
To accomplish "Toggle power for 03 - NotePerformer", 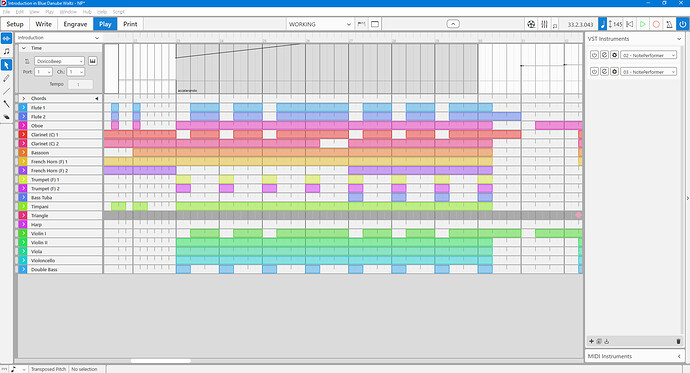I will tap(594, 71).
